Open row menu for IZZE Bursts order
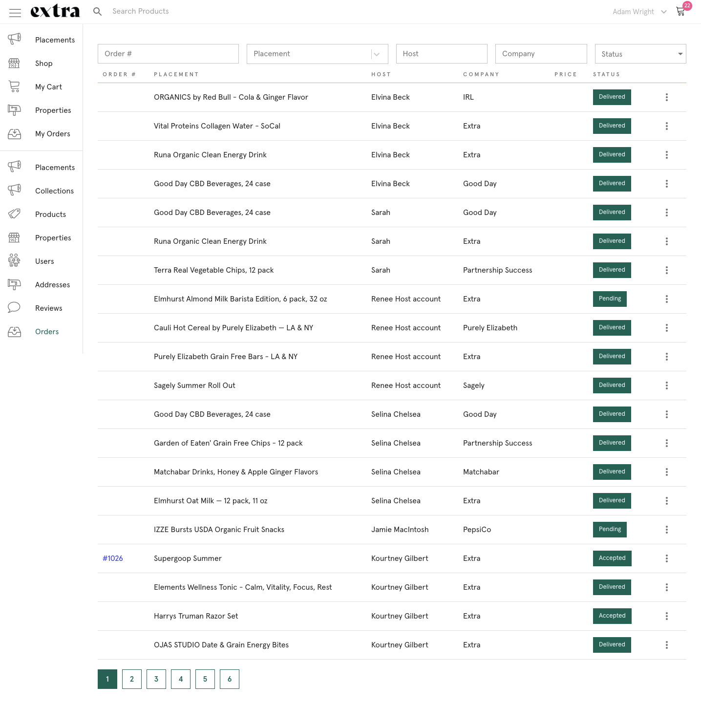Image resolution: width=701 pixels, height=728 pixels. click(x=666, y=530)
